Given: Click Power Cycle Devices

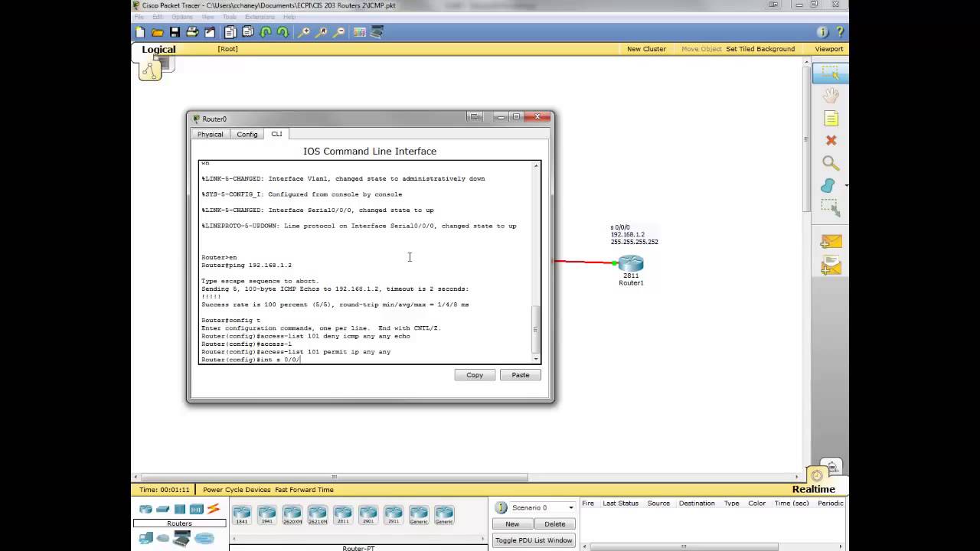Looking at the screenshot, I should tap(237, 490).
